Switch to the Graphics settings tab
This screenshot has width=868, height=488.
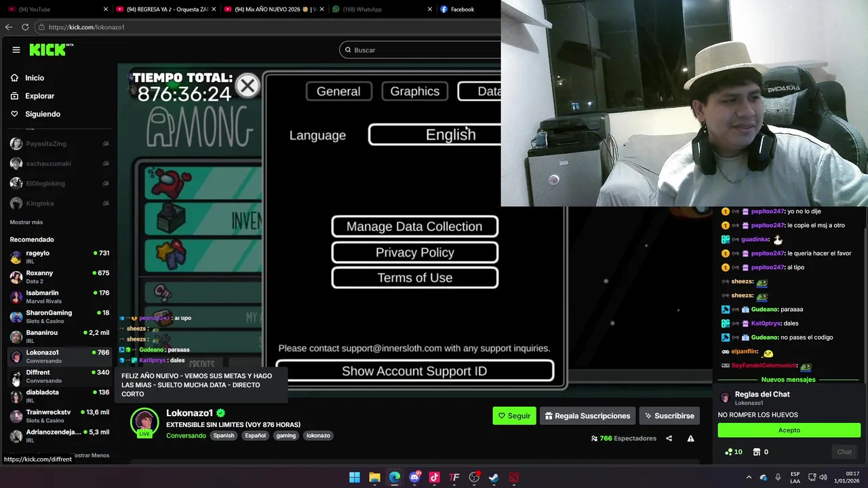pyautogui.click(x=415, y=91)
